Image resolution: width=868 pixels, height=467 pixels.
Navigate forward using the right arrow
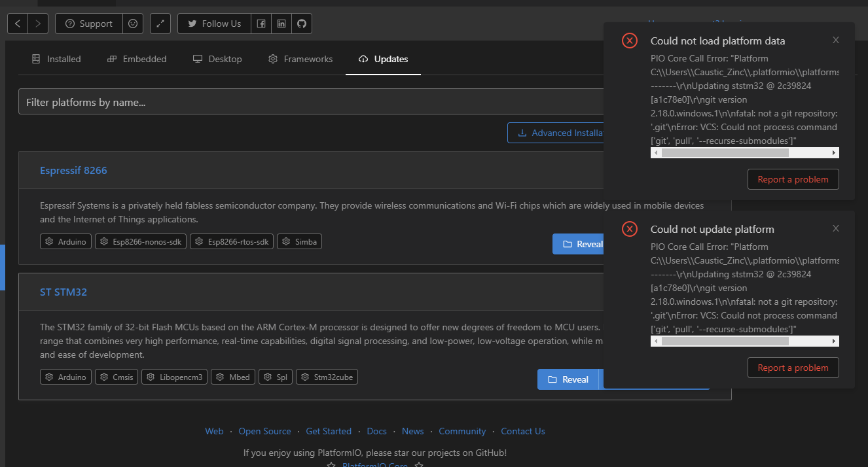point(38,24)
